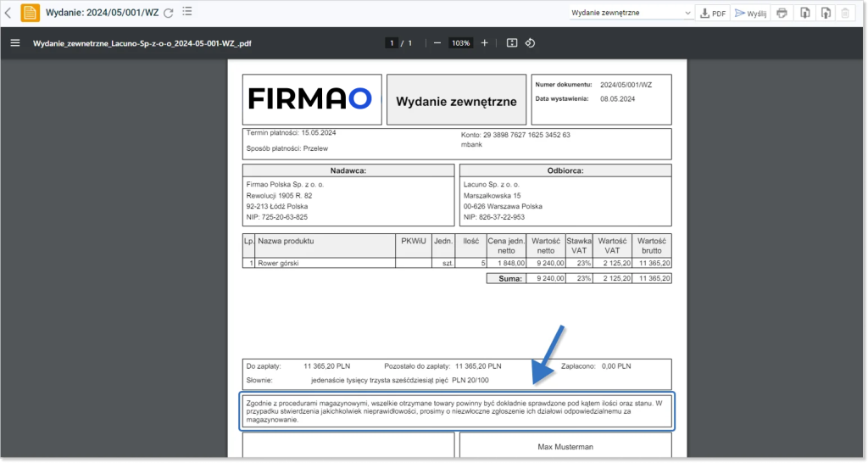Open the PDF viewer sidebar hamburger menu

[14, 43]
